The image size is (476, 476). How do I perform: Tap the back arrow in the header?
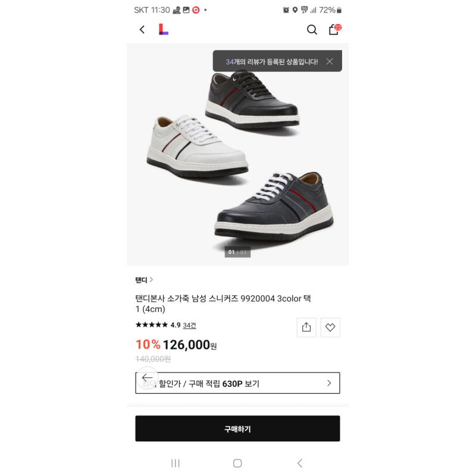click(142, 30)
